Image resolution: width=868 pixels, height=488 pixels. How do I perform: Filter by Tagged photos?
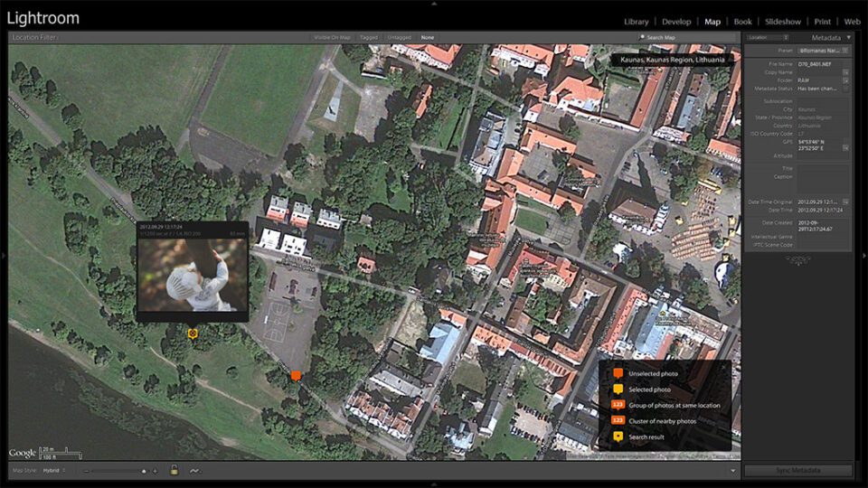click(369, 38)
